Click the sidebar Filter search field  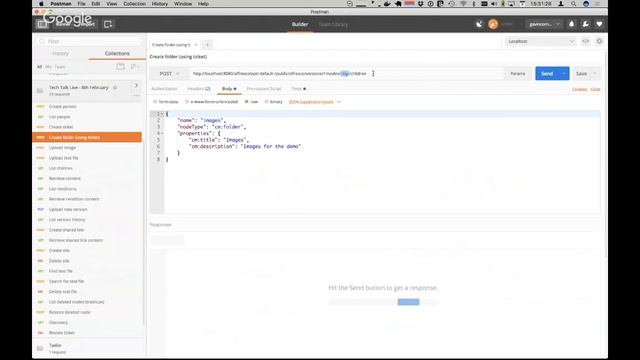pyautogui.click(x=89, y=41)
